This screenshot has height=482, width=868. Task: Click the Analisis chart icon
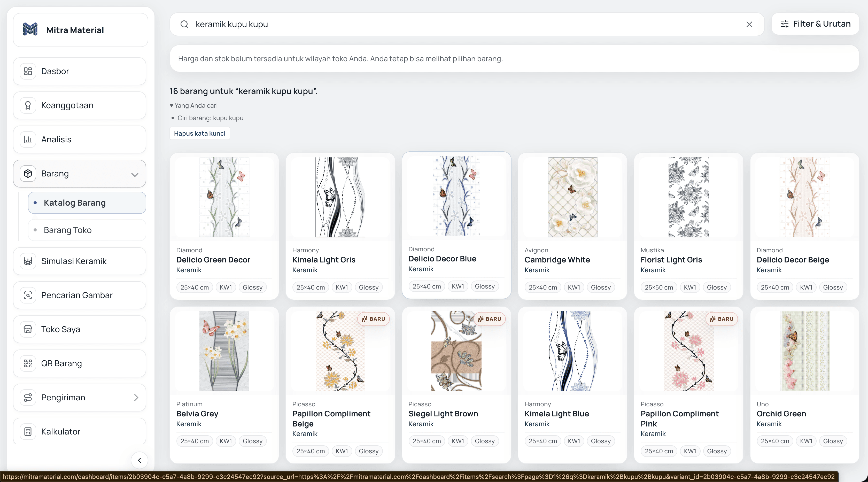click(28, 139)
